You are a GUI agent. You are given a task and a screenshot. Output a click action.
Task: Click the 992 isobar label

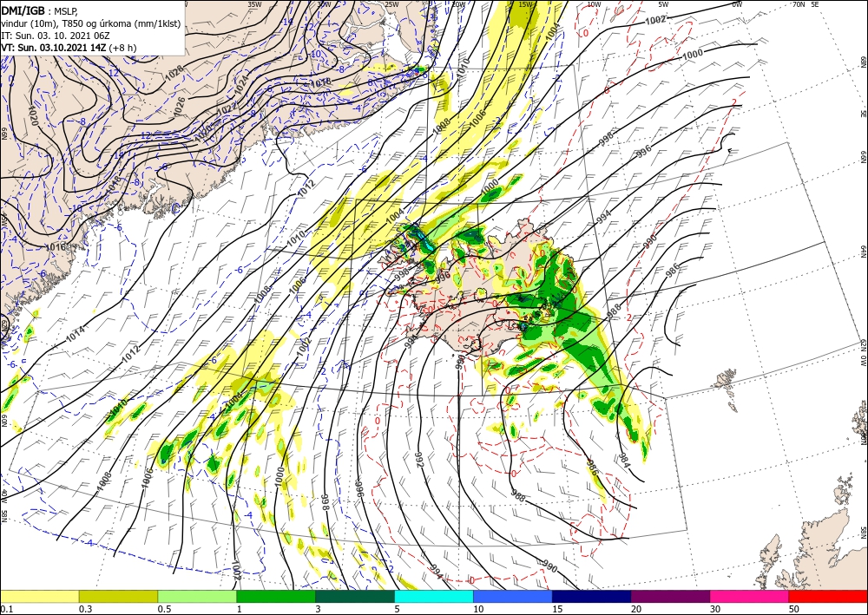coord(418,460)
